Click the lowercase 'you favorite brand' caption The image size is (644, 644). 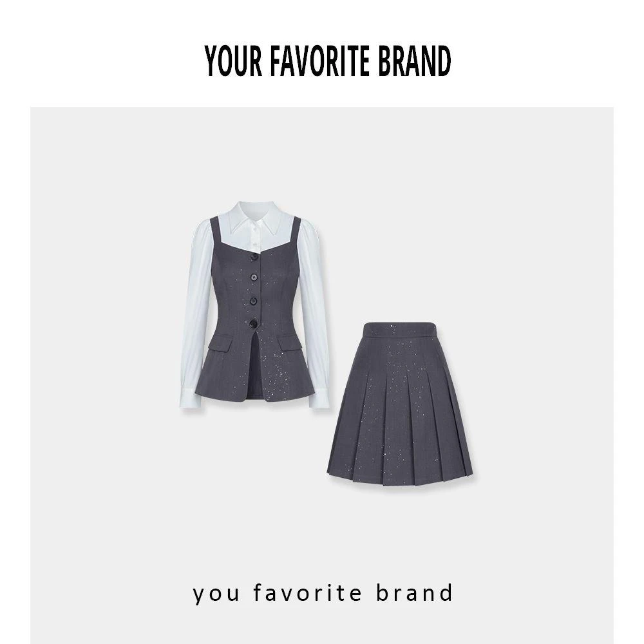point(323,593)
